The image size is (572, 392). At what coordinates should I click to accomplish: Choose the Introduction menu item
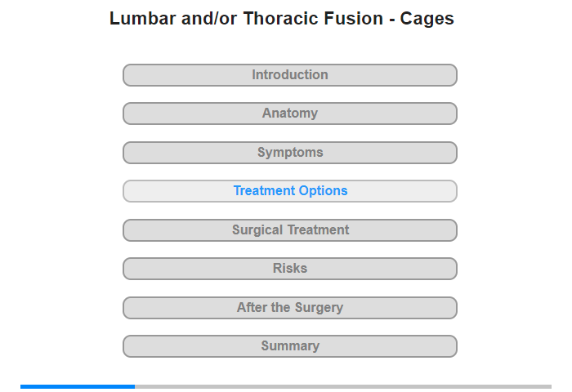point(289,75)
